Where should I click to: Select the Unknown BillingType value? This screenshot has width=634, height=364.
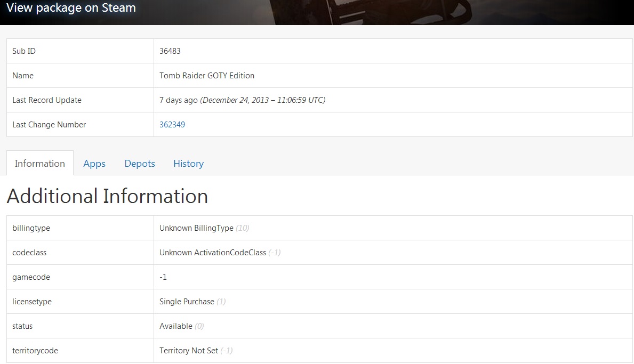[x=196, y=228]
